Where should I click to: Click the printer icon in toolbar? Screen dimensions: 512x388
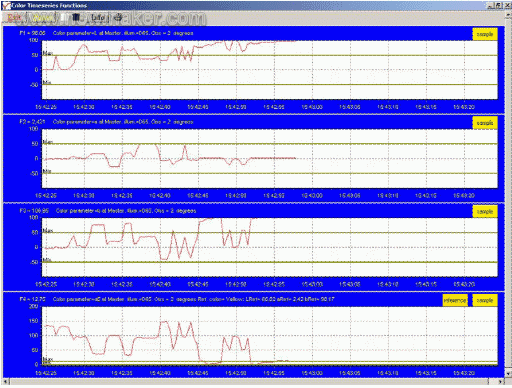[117, 17]
